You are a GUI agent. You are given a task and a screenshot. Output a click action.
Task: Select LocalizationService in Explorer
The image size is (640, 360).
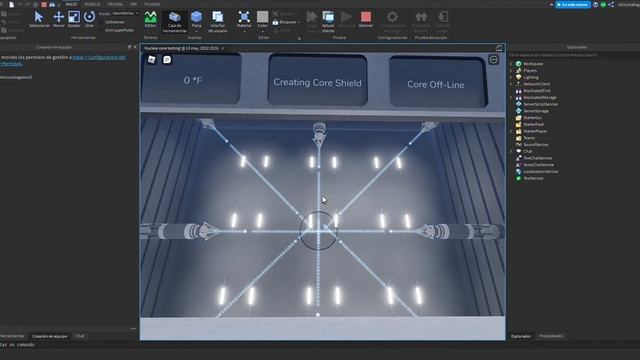(x=540, y=171)
